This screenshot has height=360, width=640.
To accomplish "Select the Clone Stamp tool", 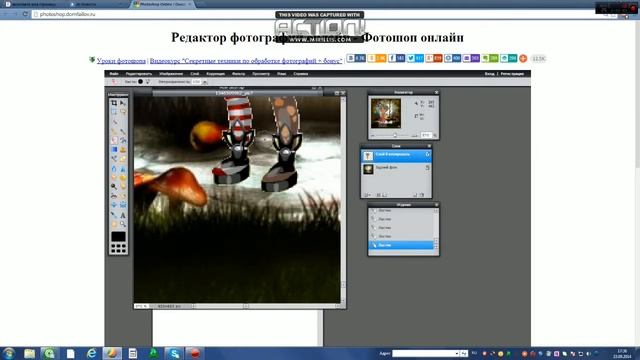I will (x=123, y=149).
